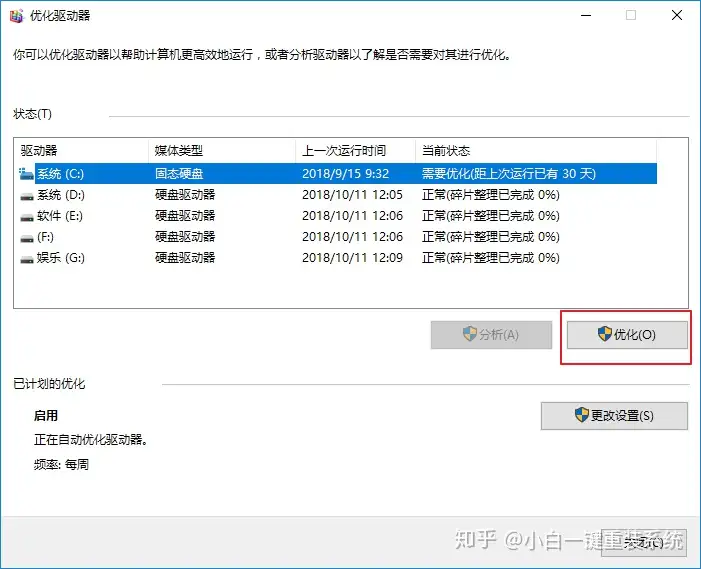The image size is (701, 569).
Task: Click the G: drive disk icon
Action: coord(27,259)
